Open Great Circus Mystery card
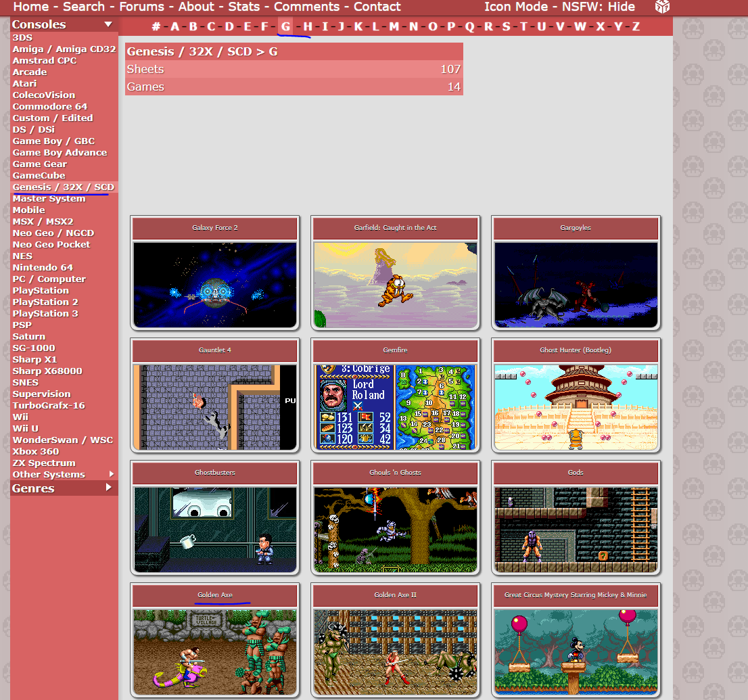This screenshot has height=700, width=748. 576,640
